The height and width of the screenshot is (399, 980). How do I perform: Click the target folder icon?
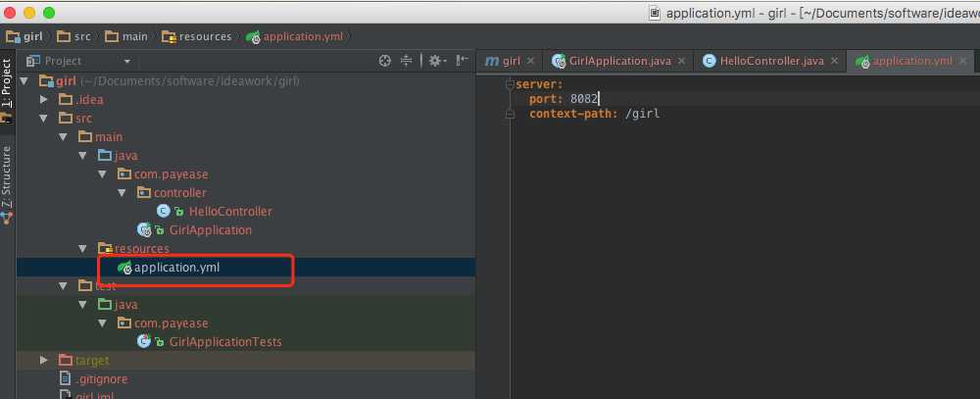[x=65, y=360]
